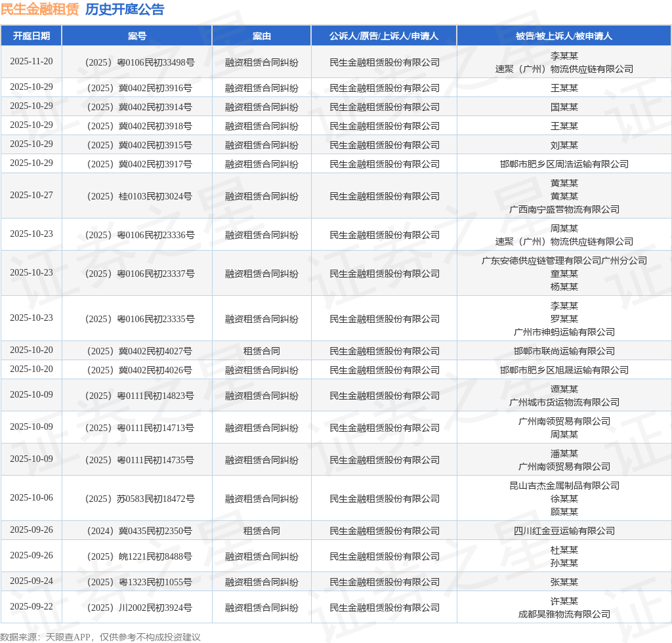Click defendant 刘某某

564,145
